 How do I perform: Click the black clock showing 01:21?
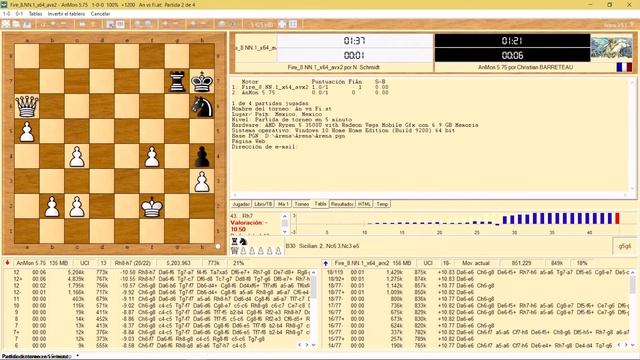coord(512,40)
